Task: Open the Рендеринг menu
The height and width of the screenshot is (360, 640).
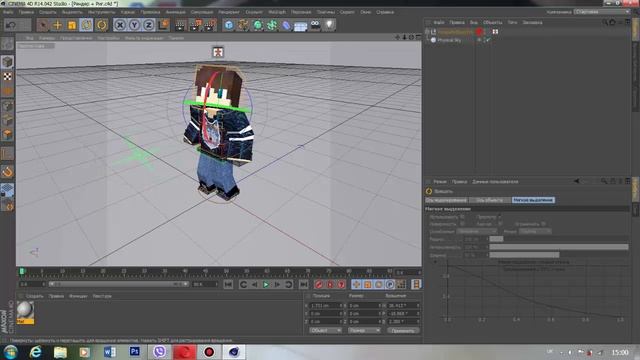Action: pyautogui.click(x=229, y=12)
